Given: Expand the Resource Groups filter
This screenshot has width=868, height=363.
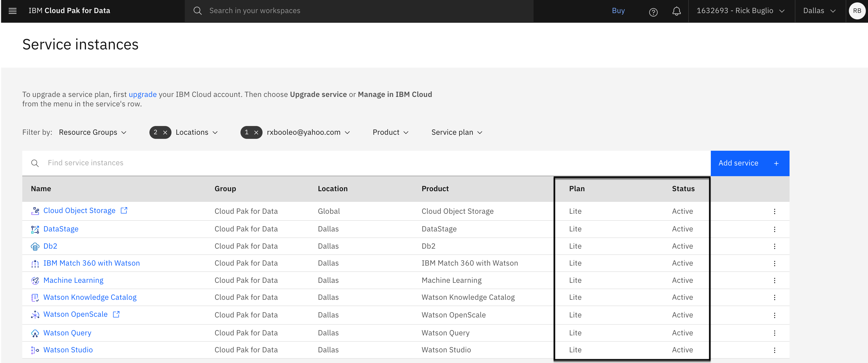Looking at the screenshot, I should 93,133.
